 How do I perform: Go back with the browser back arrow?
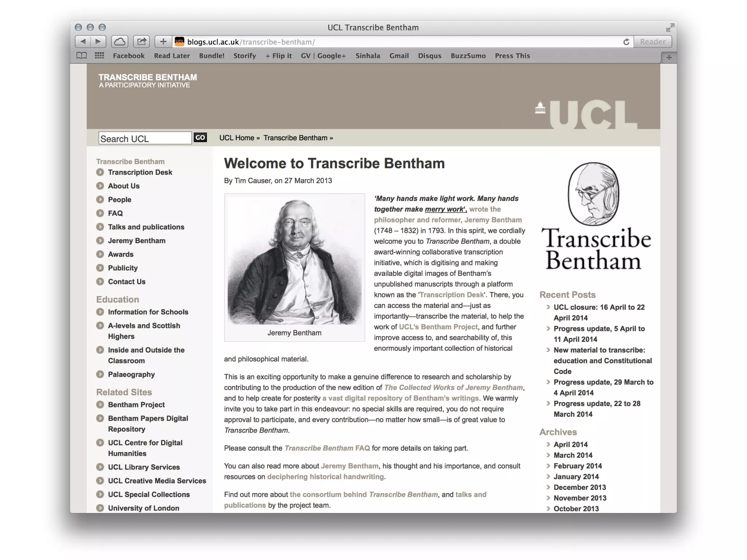pyautogui.click(x=83, y=42)
